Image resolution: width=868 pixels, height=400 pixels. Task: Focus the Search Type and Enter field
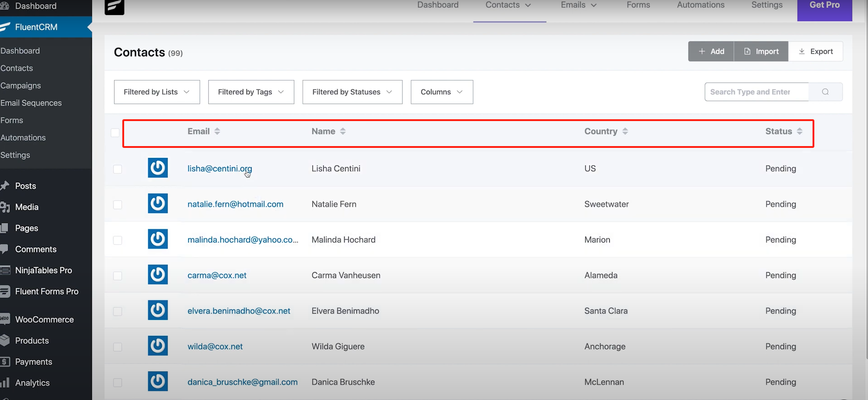(757, 92)
